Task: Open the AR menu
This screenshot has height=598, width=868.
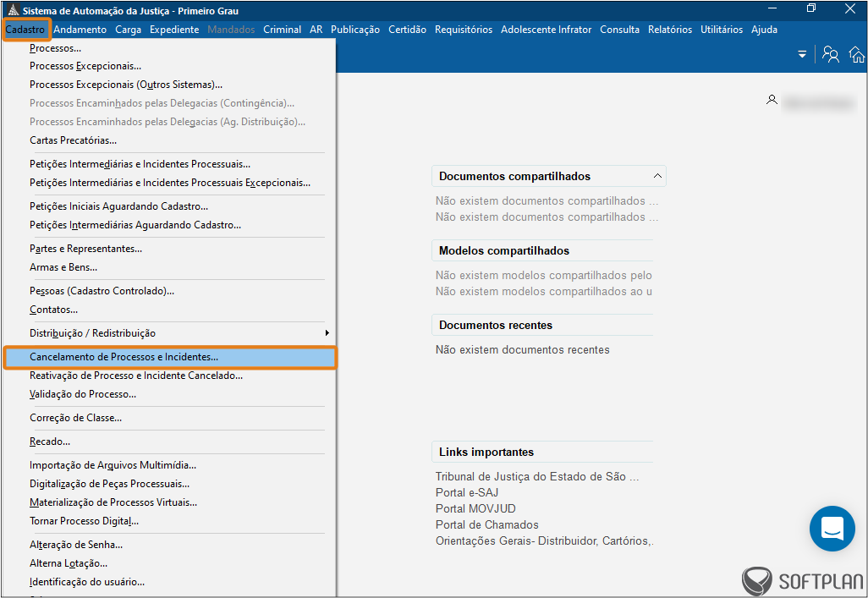Action: click(316, 30)
